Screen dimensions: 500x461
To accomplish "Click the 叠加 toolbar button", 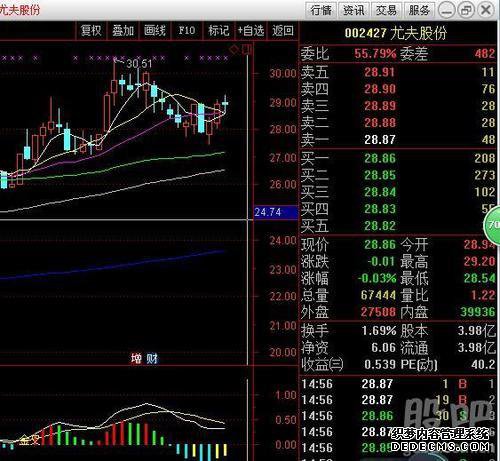I will coord(123,31).
